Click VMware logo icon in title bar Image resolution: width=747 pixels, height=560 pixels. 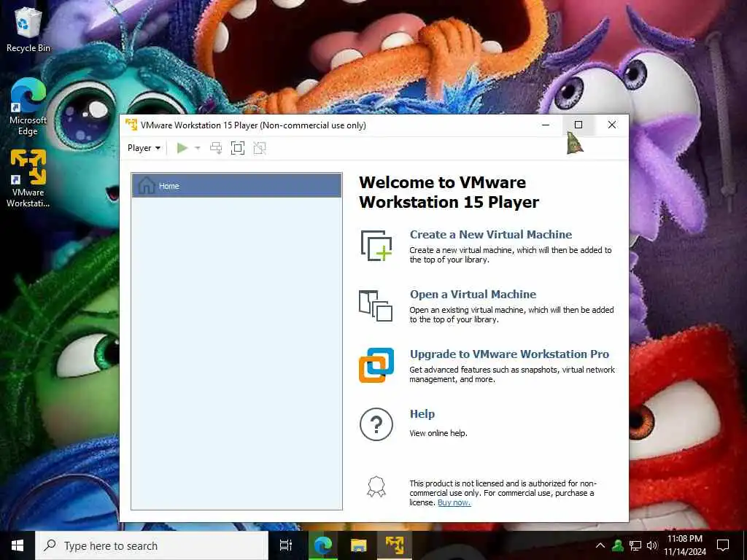[131, 125]
